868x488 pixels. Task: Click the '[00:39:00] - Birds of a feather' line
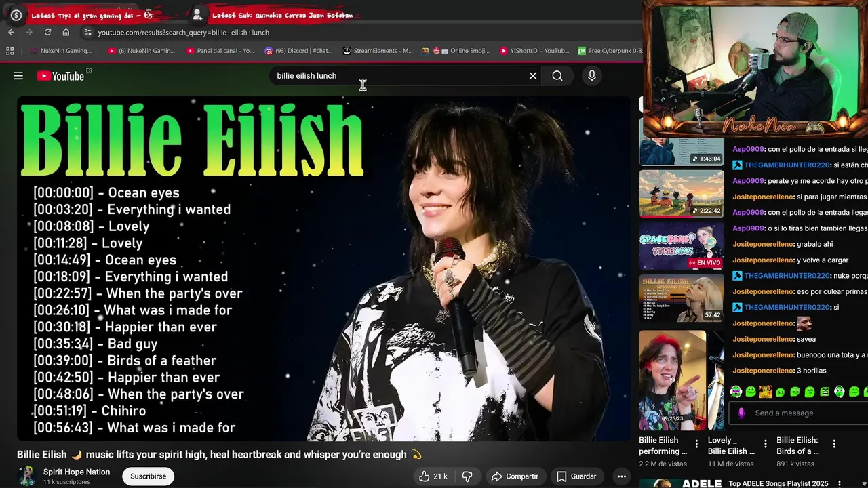click(125, 361)
